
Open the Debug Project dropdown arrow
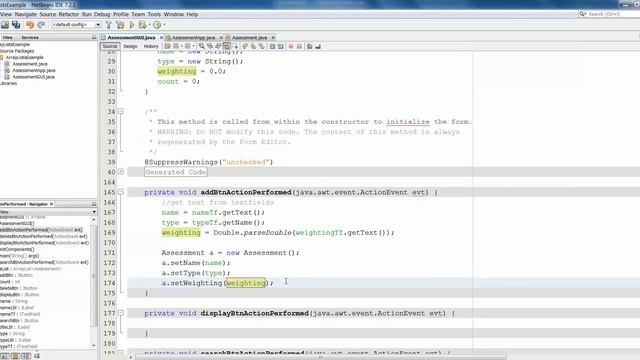149,25
